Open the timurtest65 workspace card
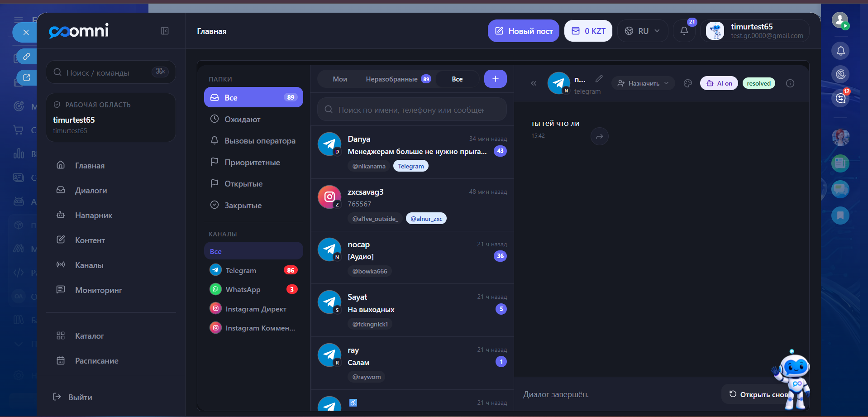This screenshot has width=868, height=417. [x=111, y=118]
